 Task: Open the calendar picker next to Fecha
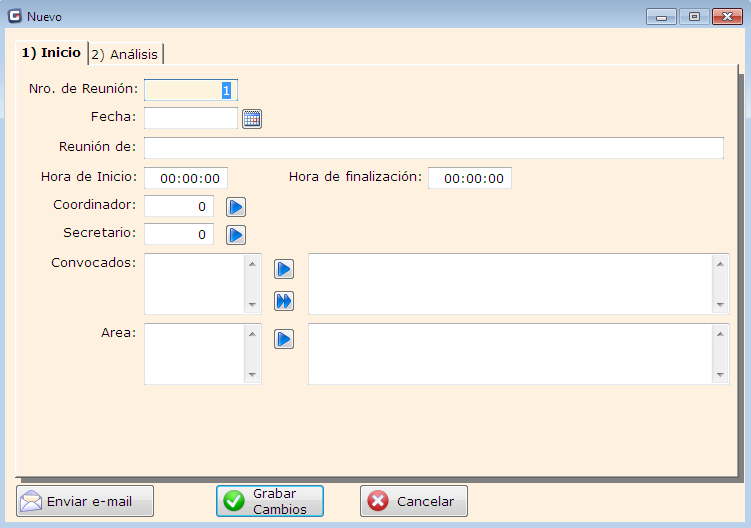pyautogui.click(x=251, y=119)
